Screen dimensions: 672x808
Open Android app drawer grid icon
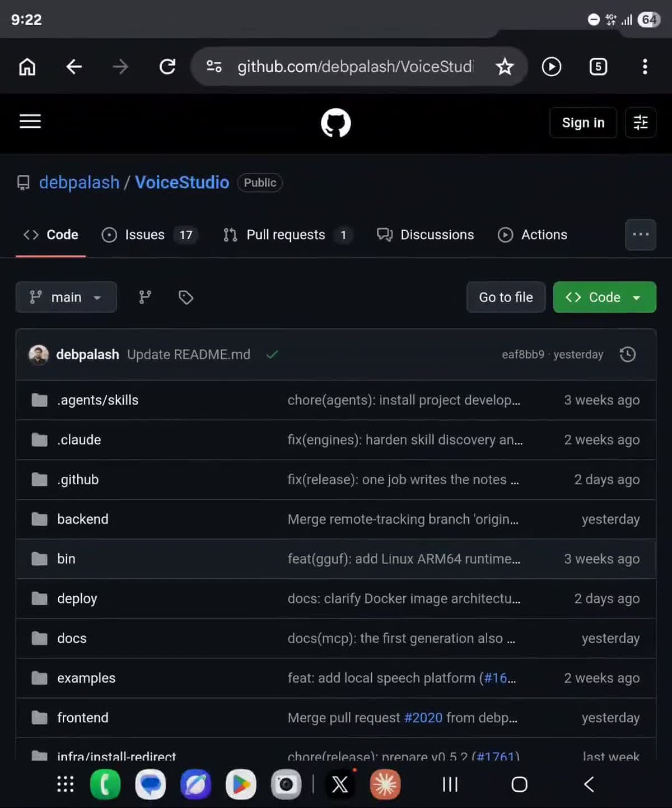click(x=66, y=784)
